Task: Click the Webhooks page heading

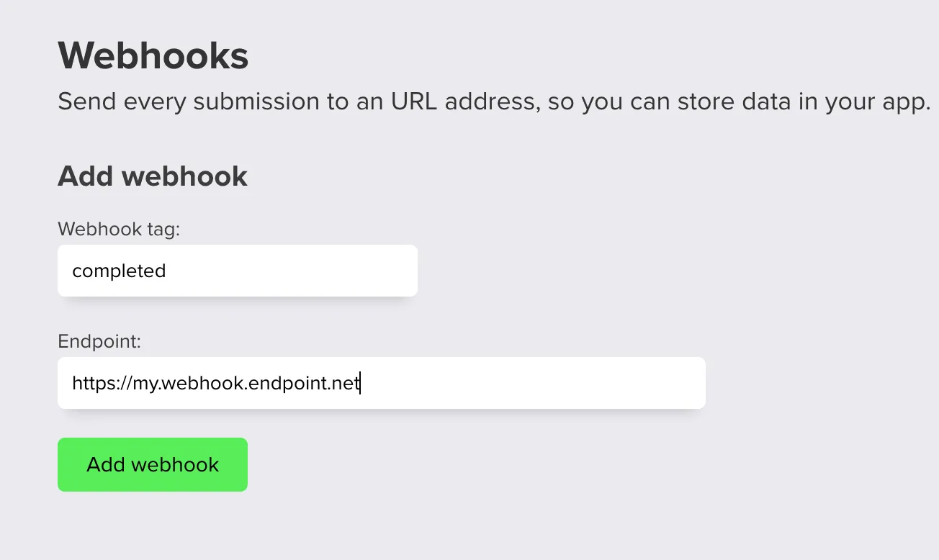Action: (153, 55)
